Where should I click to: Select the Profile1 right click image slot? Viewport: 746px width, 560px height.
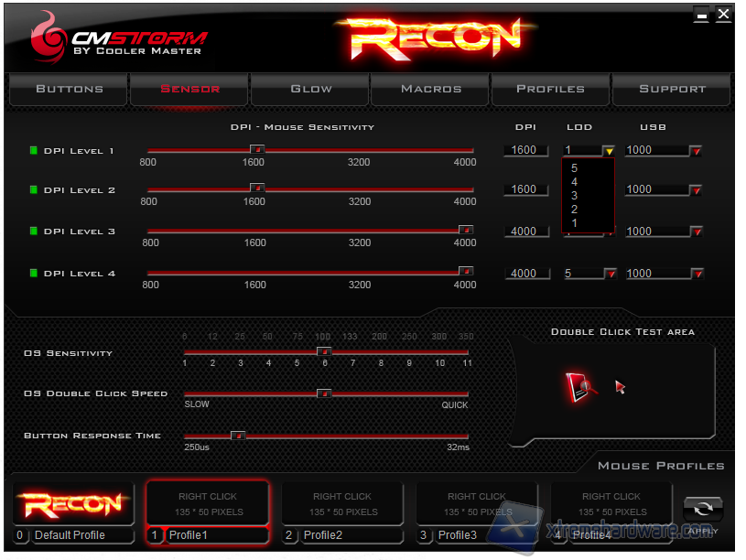[x=208, y=504]
